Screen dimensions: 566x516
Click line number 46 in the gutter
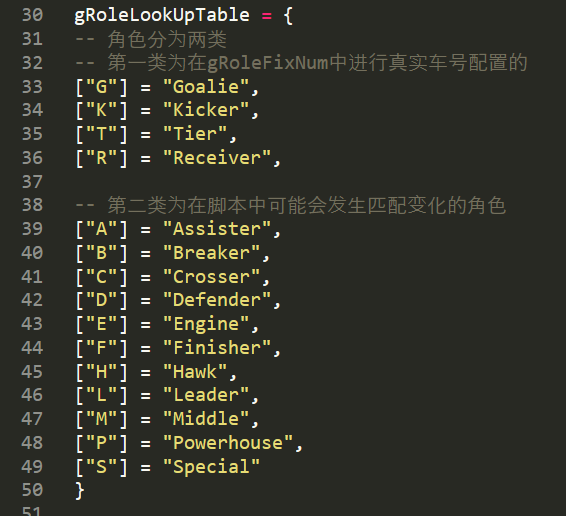click(32, 395)
